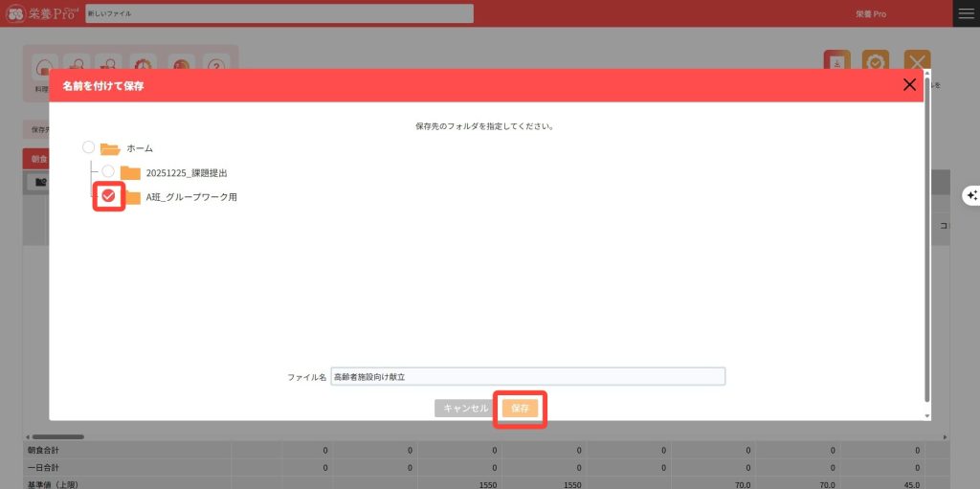Click the ホーム folder icon
The height and width of the screenshot is (489, 980).
coord(110,148)
